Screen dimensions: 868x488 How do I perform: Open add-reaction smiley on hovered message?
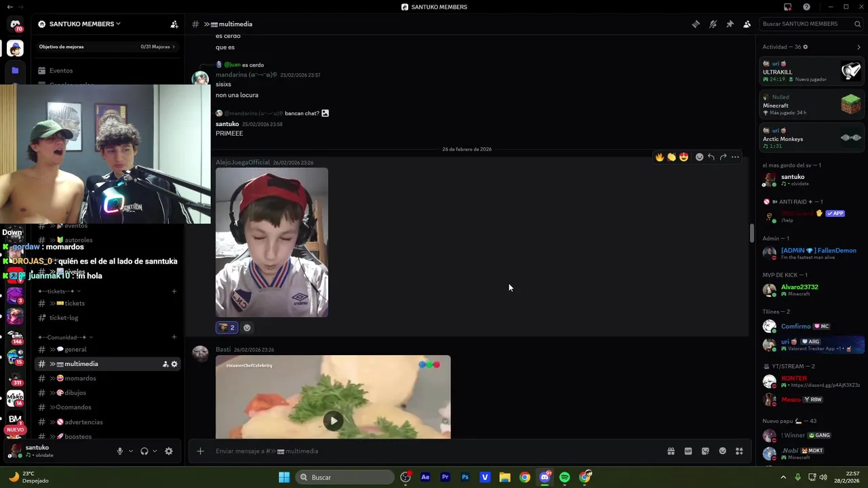pyautogui.click(x=699, y=157)
